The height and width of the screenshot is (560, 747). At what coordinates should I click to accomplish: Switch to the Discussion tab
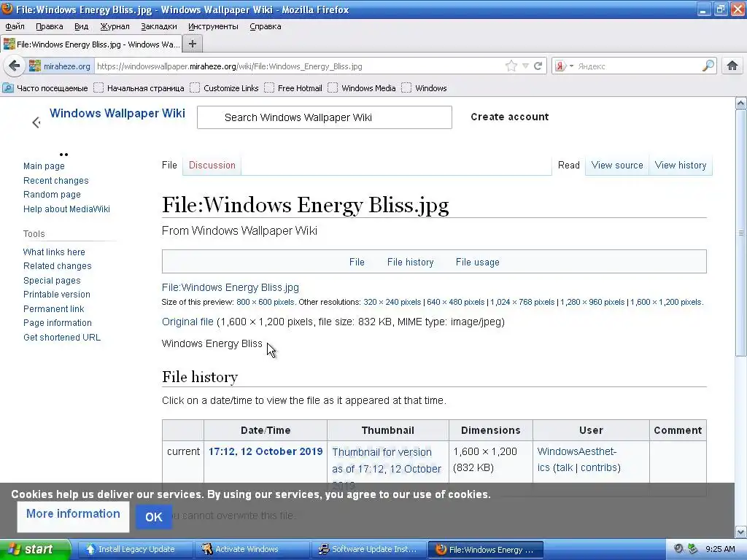point(212,166)
